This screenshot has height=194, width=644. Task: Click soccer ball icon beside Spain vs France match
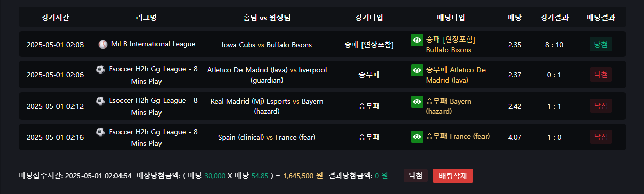pos(100,132)
